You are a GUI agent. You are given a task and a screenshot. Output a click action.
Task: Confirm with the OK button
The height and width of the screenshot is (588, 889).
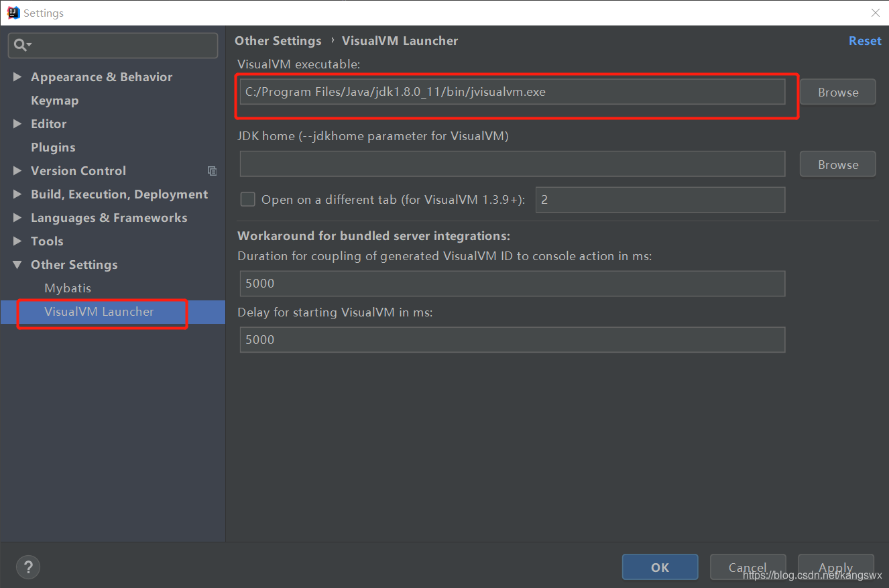click(660, 567)
